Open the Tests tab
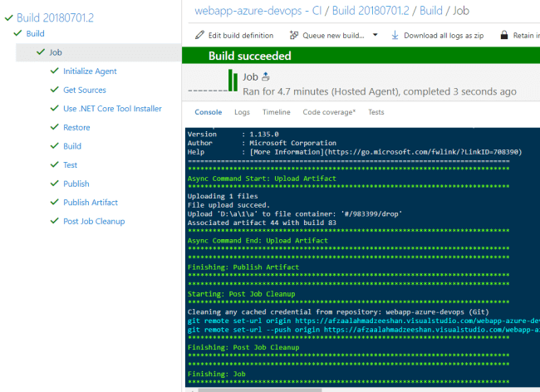 pyautogui.click(x=376, y=112)
